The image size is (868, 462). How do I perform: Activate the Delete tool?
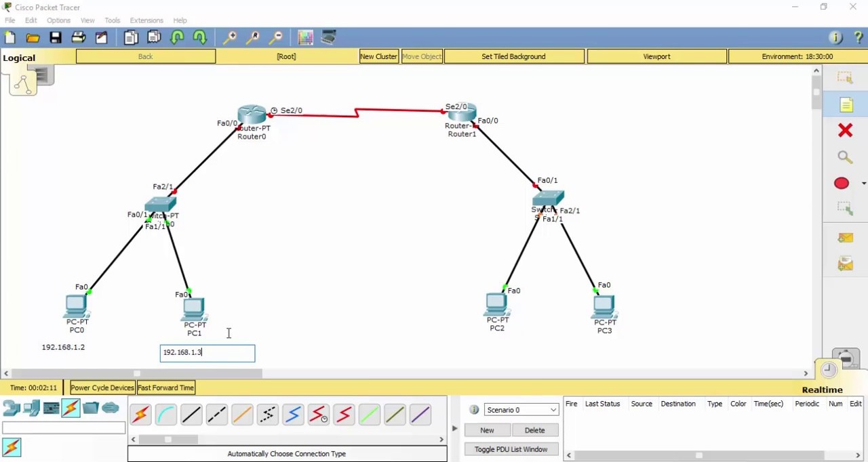[x=845, y=130]
